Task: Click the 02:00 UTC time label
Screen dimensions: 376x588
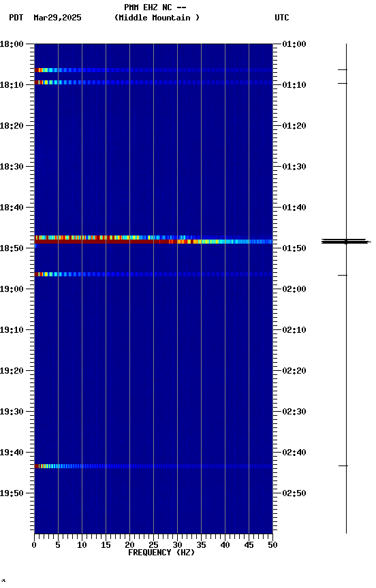Action: click(x=294, y=289)
